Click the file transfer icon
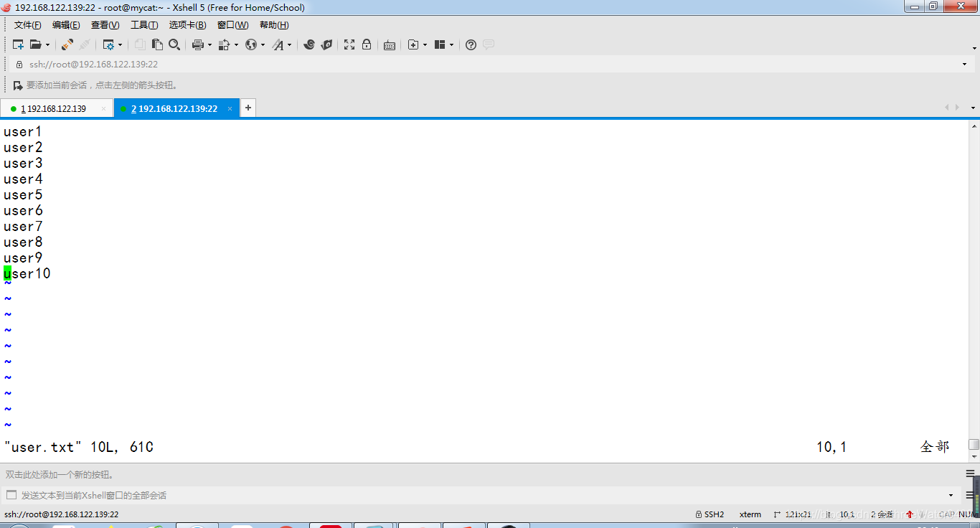 224,44
